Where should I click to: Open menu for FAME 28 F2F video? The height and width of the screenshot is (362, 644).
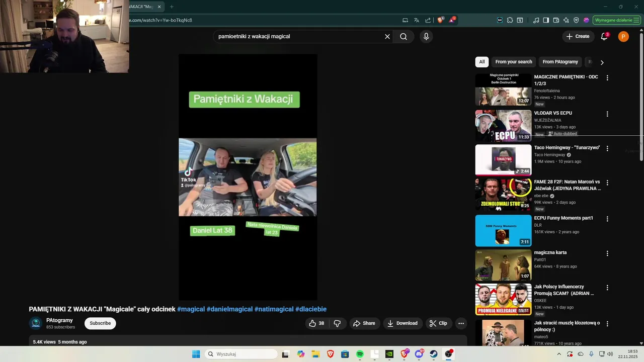607,183
